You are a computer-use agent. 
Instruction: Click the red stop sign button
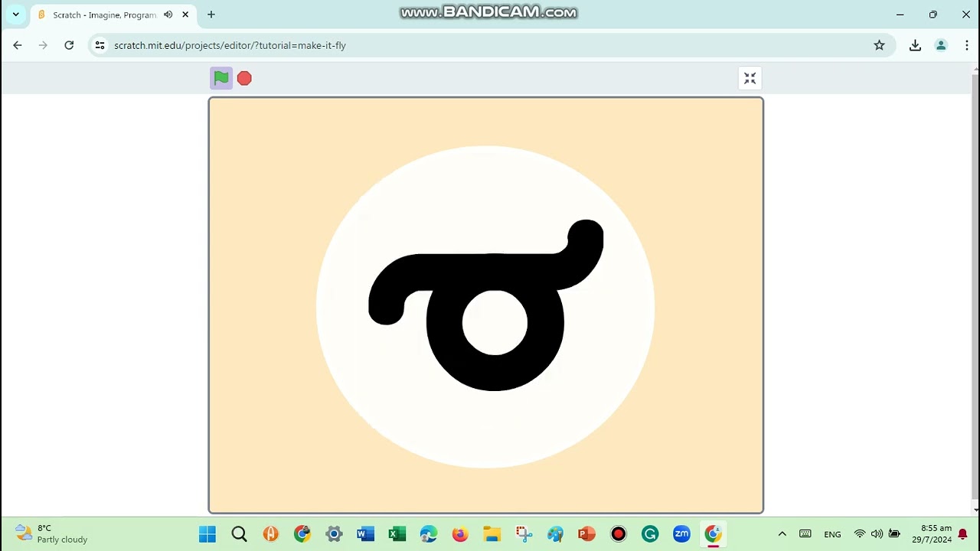pyautogui.click(x=244, y=78)
